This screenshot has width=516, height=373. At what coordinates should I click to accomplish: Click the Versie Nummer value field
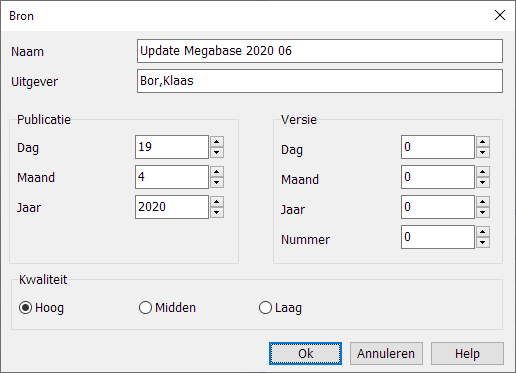[438, 237]
